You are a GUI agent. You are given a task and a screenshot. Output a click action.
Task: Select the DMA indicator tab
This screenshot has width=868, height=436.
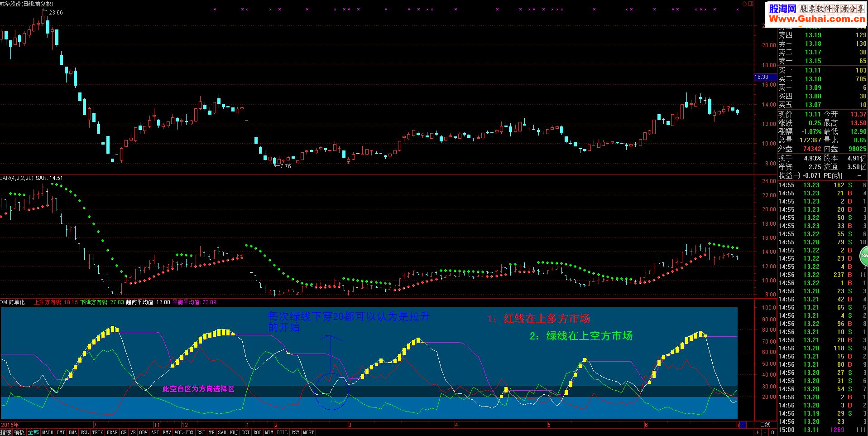tap(72, 432)
